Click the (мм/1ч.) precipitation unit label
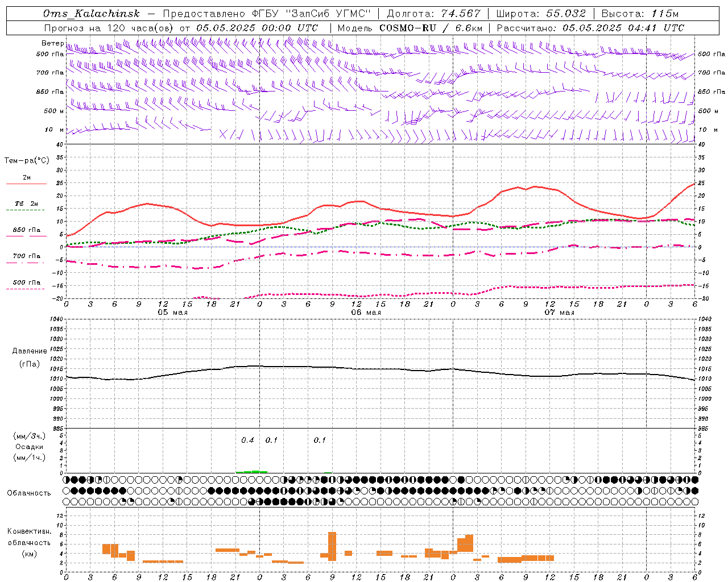This screenshot has height=582, width=728. (30, 458)
